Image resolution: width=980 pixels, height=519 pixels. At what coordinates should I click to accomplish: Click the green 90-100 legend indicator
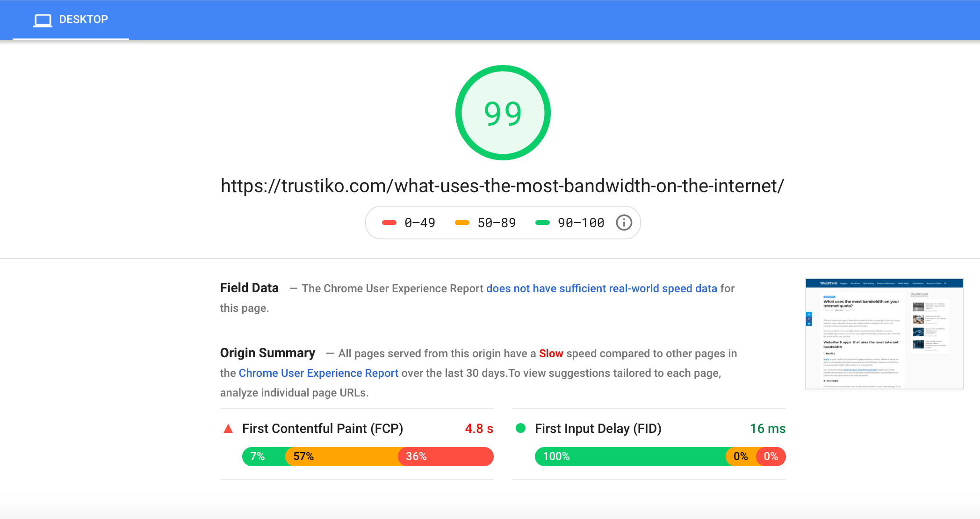[x=542, y=223]
